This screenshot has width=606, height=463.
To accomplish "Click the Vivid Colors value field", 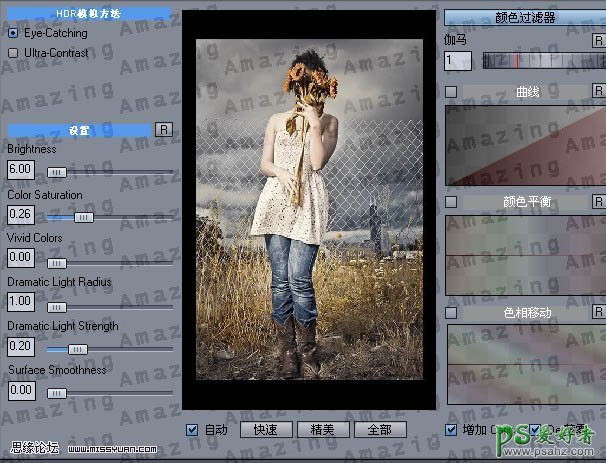I will pos(20,257).
